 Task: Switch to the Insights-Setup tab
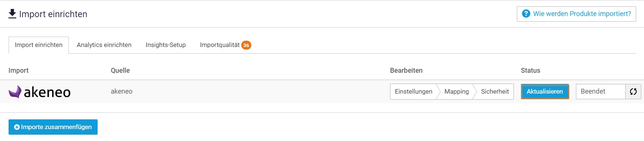tap(166, 45)
